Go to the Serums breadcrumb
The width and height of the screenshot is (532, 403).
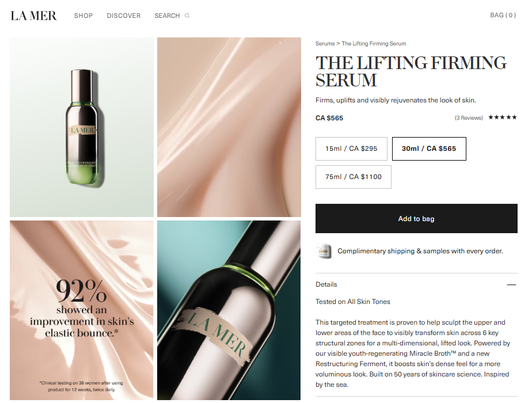(x=325, y=43)
